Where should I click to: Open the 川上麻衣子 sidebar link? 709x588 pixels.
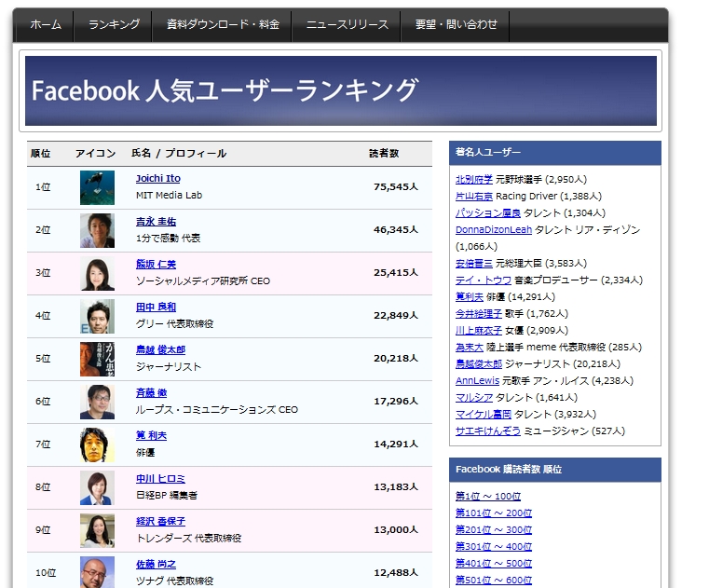(478, 331)
